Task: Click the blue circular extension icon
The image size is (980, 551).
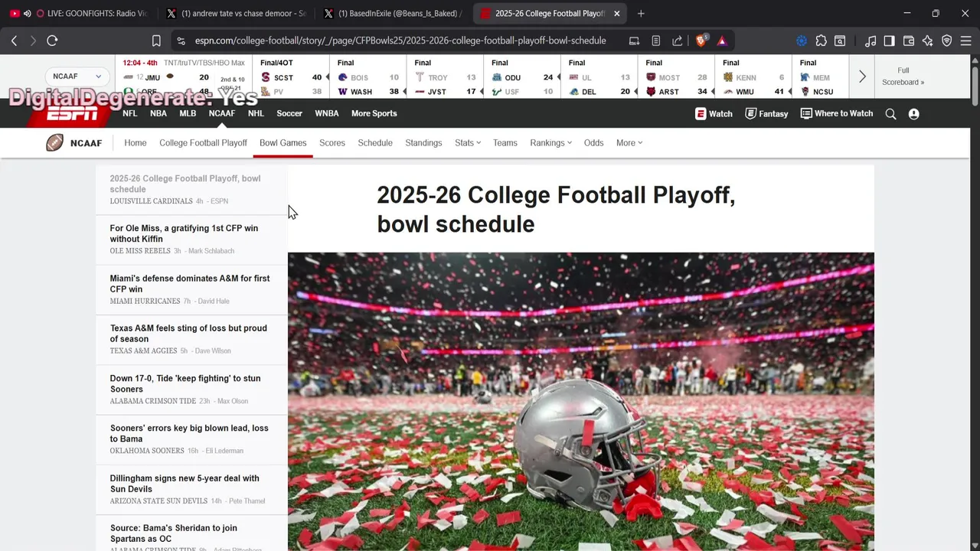Action: [x=802, y=41]
